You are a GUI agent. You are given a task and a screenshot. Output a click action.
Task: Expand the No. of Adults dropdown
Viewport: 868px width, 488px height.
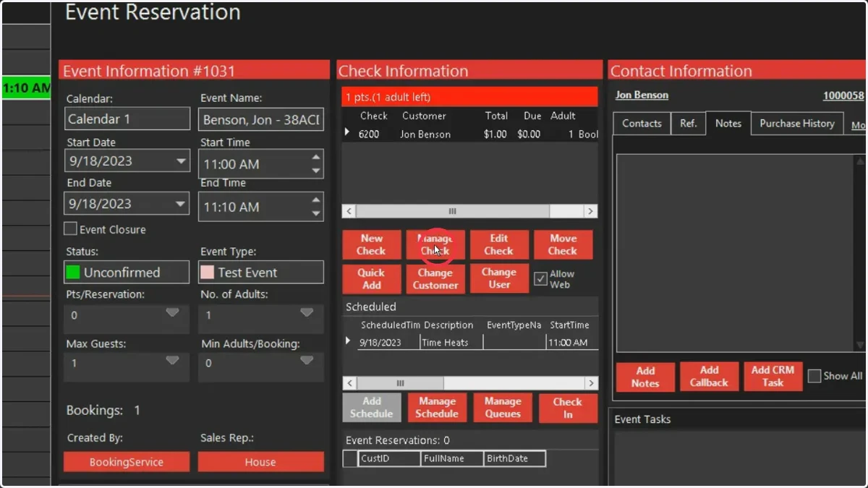tap(307, 313)
